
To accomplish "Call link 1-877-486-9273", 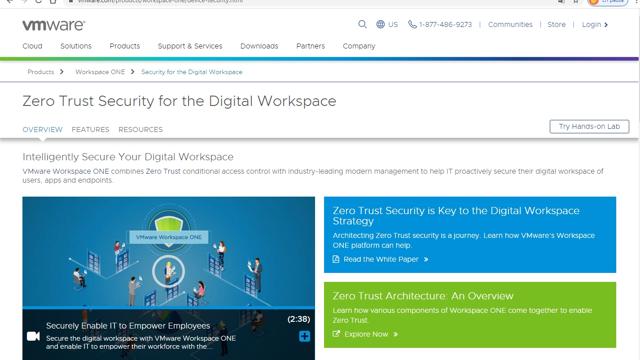I will [x=445, y=24].
